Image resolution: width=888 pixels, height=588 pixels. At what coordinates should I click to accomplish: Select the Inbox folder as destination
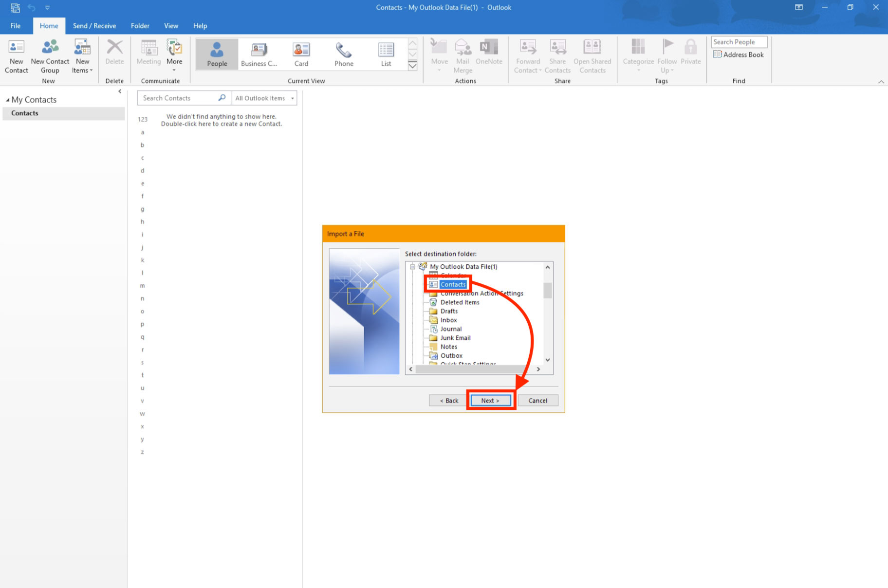tap(448, 320)
